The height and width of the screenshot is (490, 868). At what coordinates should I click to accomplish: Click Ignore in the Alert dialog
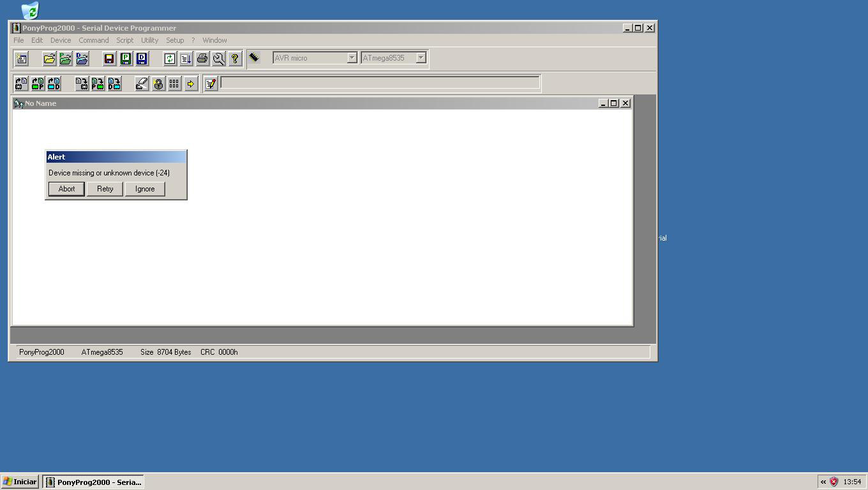click(145, 189)
